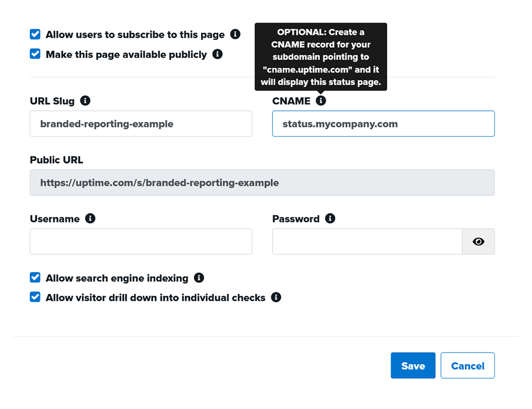Viewport: 532px width, 409px height.
Task: Toggle Allow search engine indexing checkbox
Action: pos(35,278)
